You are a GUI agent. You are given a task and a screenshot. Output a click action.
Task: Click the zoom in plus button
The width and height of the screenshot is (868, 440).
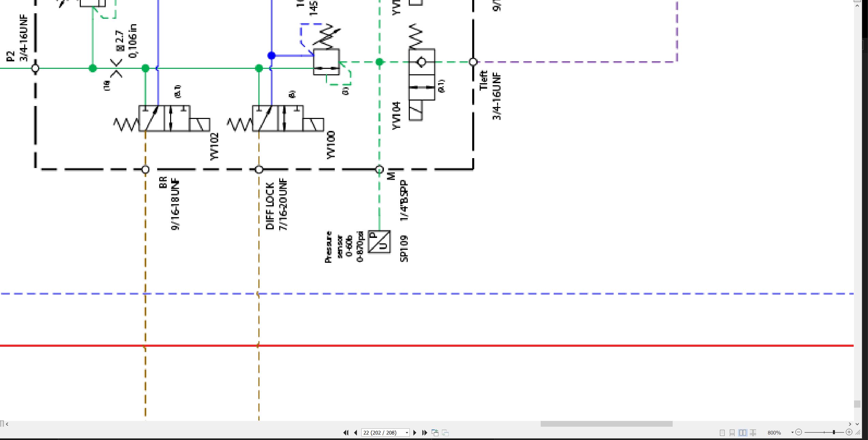849,432
